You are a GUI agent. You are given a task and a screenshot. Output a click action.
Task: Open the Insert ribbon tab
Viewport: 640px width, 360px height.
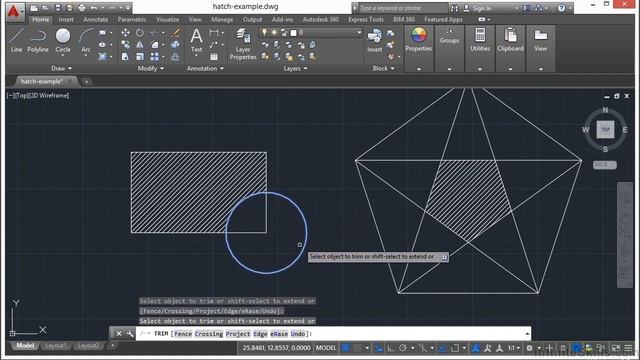[x=66, y=19]
